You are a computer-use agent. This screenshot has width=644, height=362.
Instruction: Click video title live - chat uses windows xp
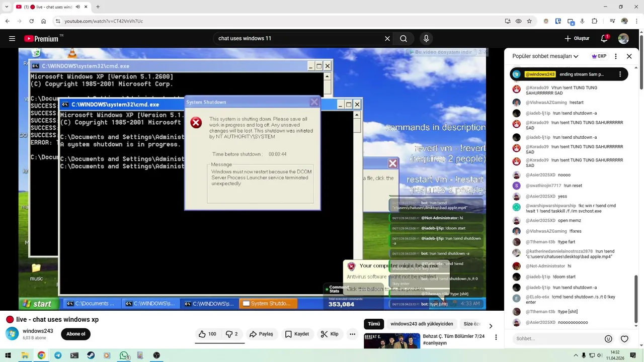tap(57, 320)
